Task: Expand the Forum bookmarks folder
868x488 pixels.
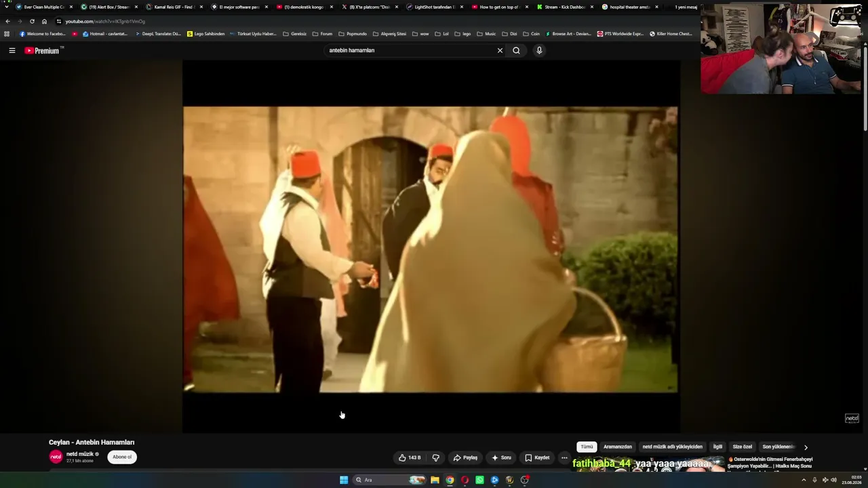Action: click(x=322, y=34)
